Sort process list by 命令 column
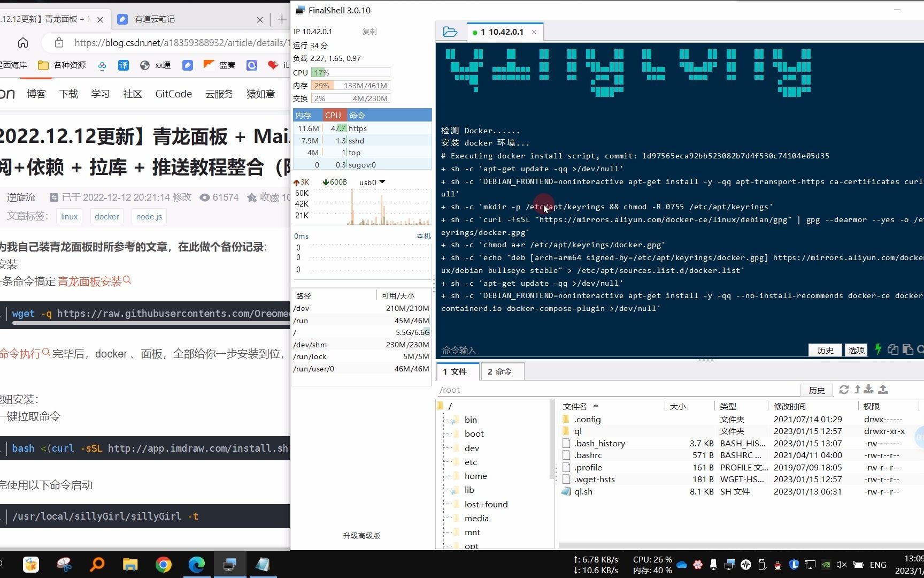Screen dimensions: 924x578 [389, 115]
